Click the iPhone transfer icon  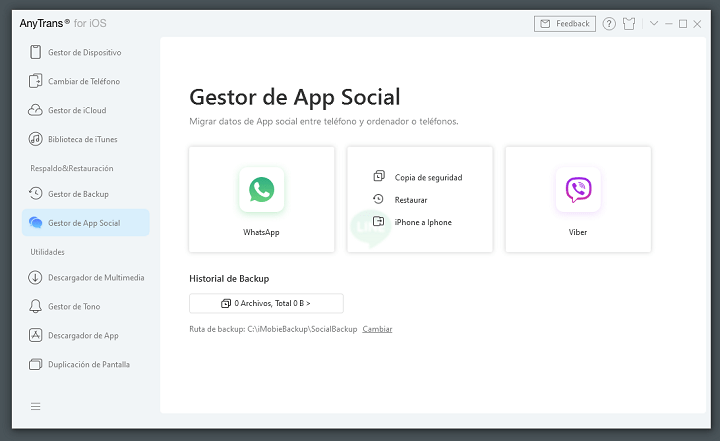click(378, 221)
